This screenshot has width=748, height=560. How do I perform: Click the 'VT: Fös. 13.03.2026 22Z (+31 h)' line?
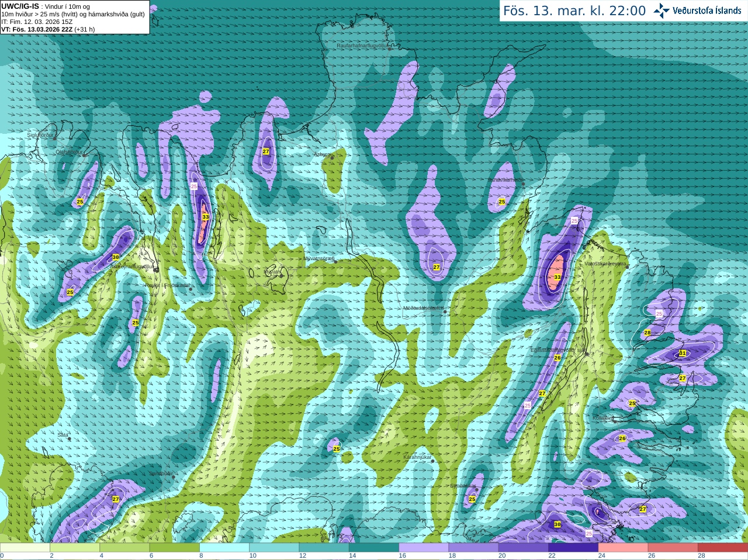tap(48, 29)
